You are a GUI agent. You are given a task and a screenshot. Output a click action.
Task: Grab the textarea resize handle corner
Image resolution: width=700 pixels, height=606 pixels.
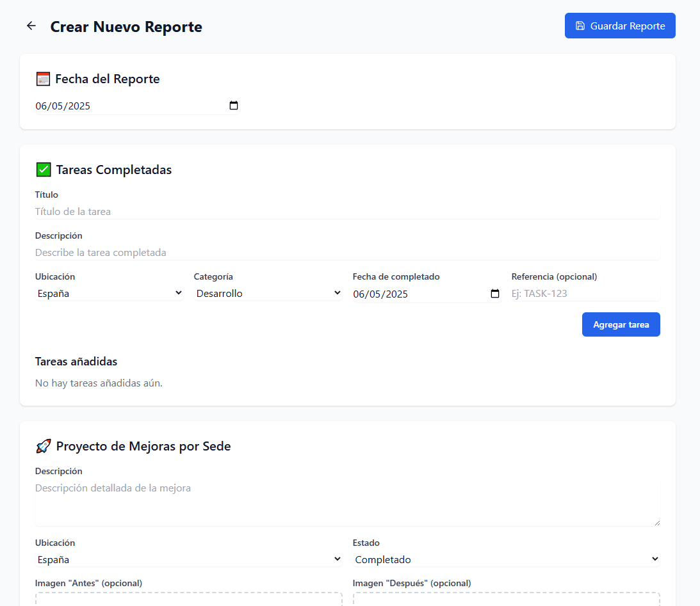pyautogui.click(x=656, y=522)
